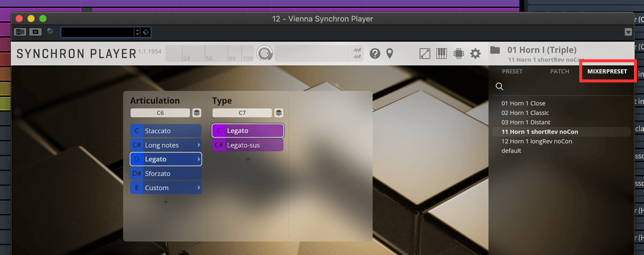This screenshot has height=255, width=644.
Task: Select the purple Legato type
Action: tap(248, 131)
